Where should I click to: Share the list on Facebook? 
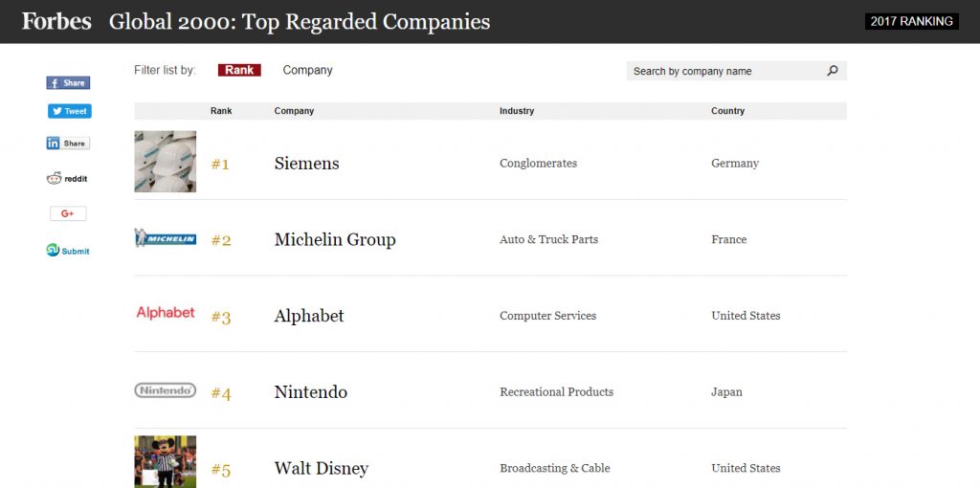(68, 83)
